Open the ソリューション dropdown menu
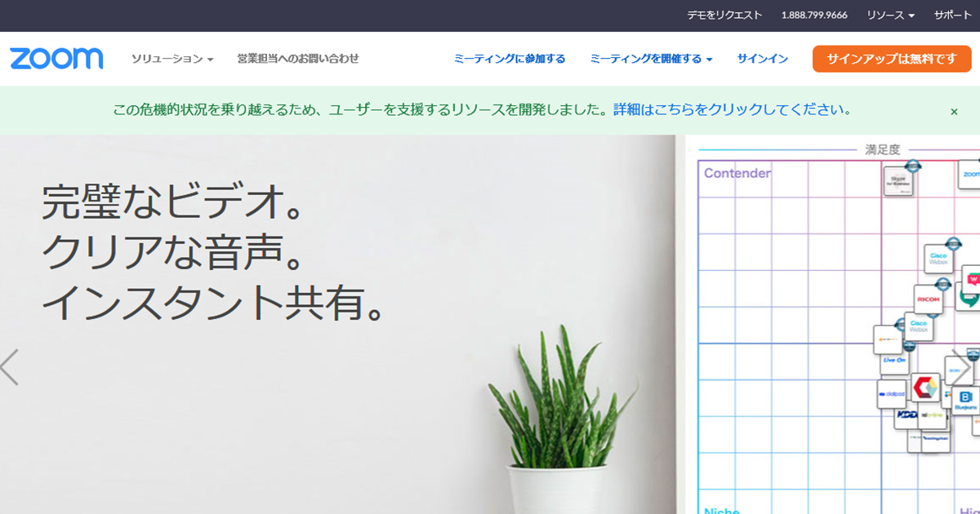980x514 pixels. point(172,59)
